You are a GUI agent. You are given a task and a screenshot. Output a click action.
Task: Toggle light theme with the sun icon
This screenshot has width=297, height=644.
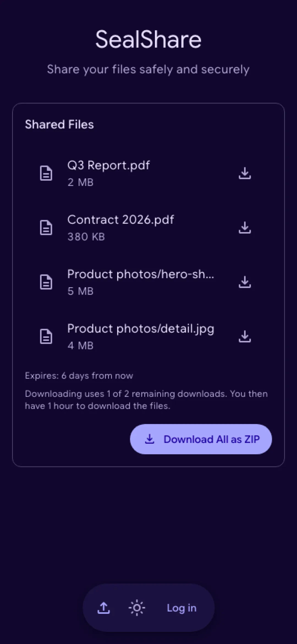click(x=137, y=608)
